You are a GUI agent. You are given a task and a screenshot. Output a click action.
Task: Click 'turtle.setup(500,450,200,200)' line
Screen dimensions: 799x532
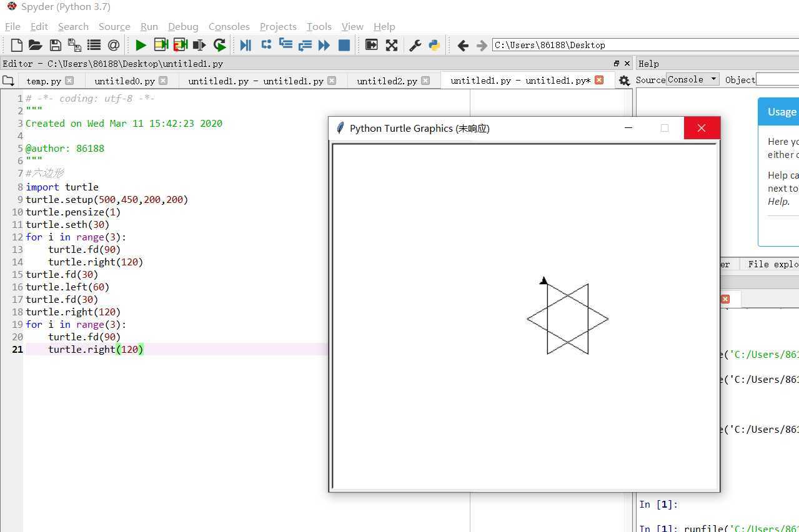[107, 199]
